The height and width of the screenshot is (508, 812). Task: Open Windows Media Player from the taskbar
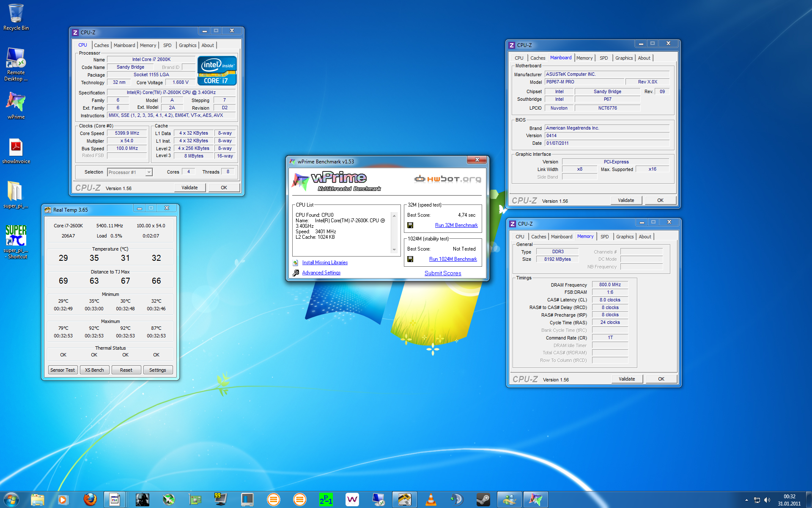[x=63, y=500]
